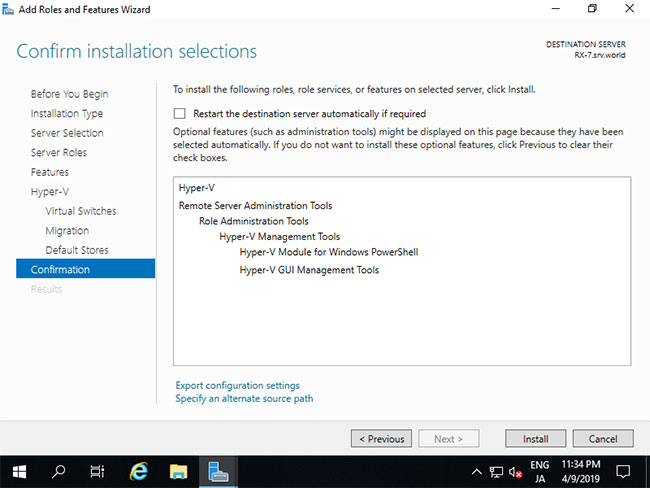Click the wizard title bar icon
Screen dimensions: 650x488
point(8,9)
